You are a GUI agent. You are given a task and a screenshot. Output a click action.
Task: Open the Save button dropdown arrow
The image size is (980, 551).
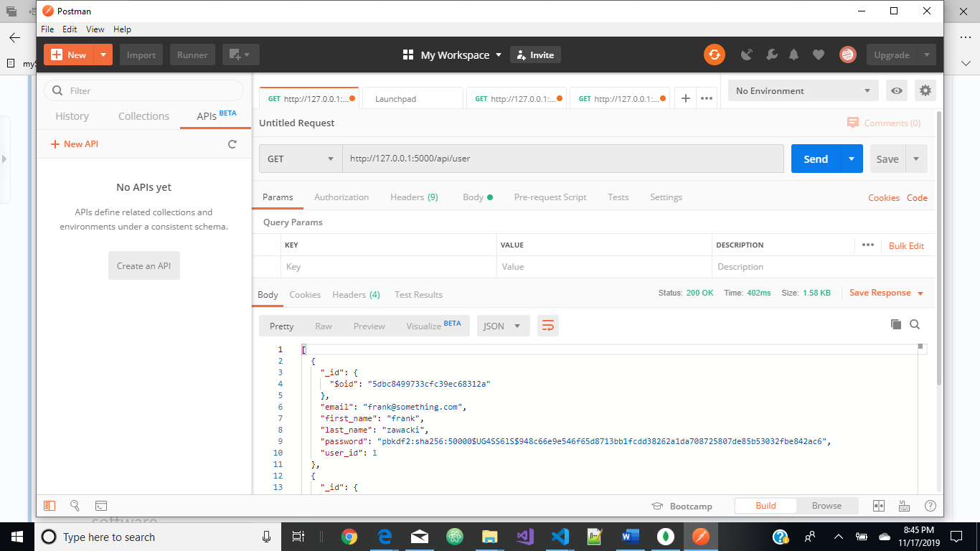(x=916, y=159)
